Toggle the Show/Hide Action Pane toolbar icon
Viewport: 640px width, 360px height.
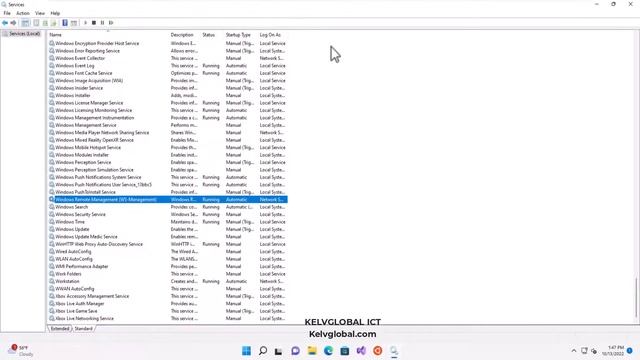tap(74, 23)
